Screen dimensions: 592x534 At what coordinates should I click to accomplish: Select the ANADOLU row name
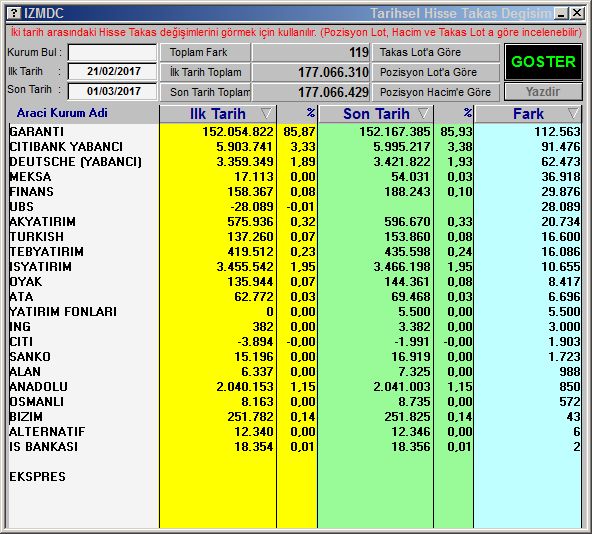[x=39, y=386]
